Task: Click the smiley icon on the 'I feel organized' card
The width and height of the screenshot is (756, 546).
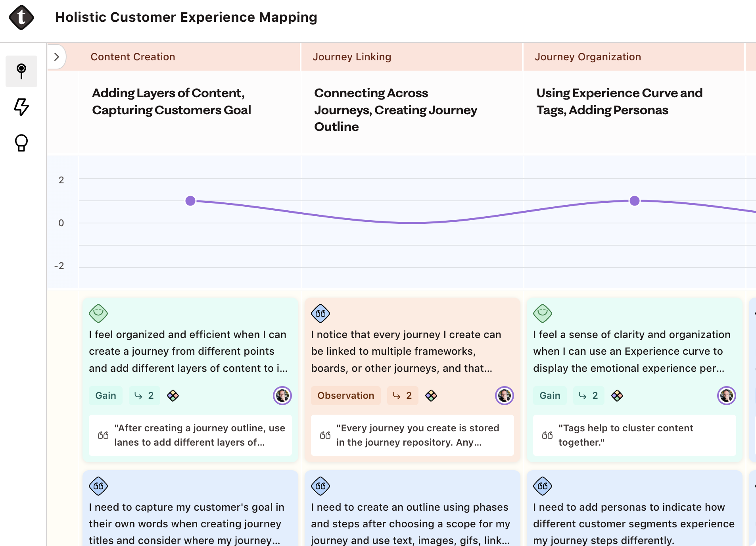Action: pos(98,313)
